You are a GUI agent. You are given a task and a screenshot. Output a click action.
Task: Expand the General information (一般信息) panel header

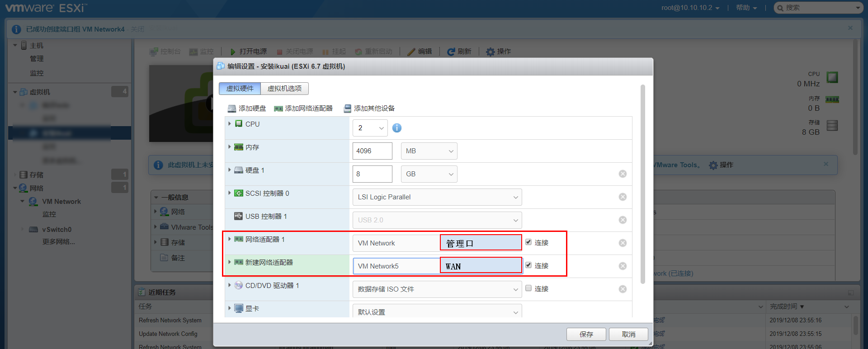click(182, 197)
